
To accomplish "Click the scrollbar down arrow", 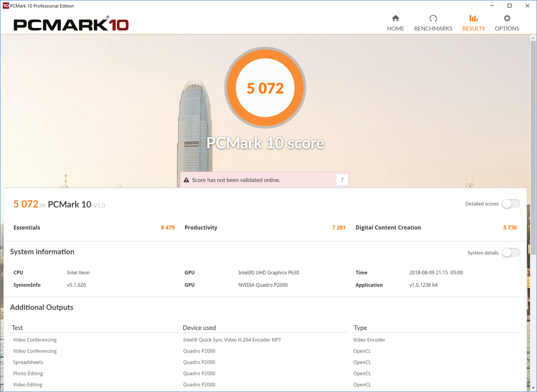I will [533, 388].
